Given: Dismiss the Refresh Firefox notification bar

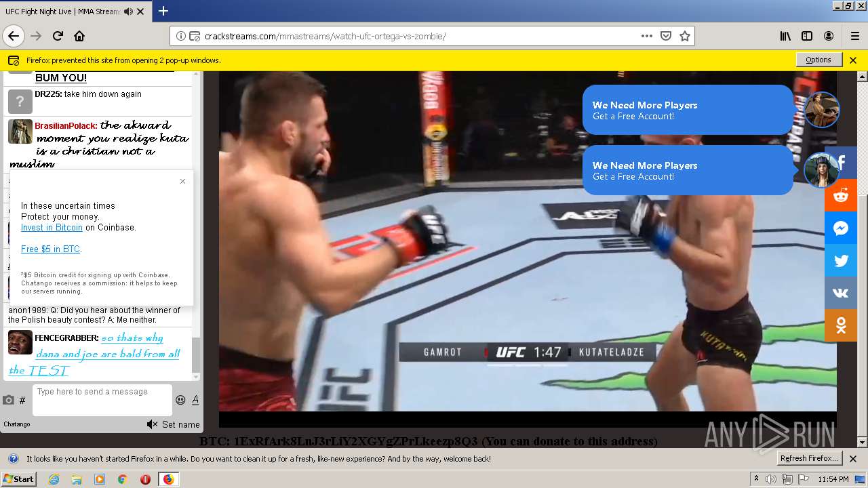Looking at the screenshot, I should tap(853, 459).
